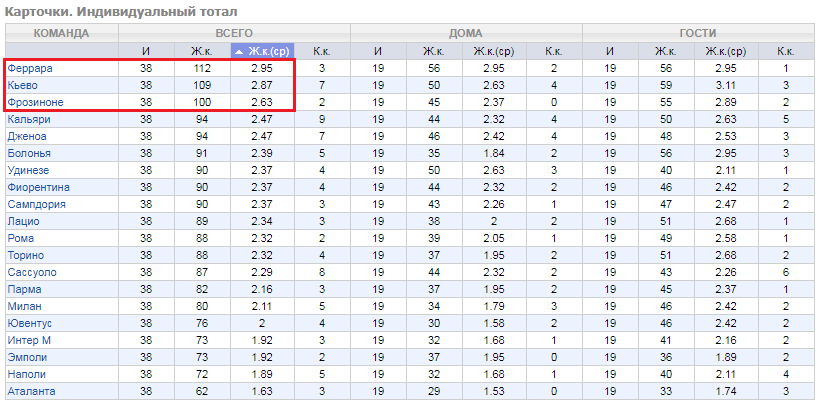Screen dimensions: 818x403
Task: Sort by the К.к. column under ДОМА
Action: tap(554, 51)
